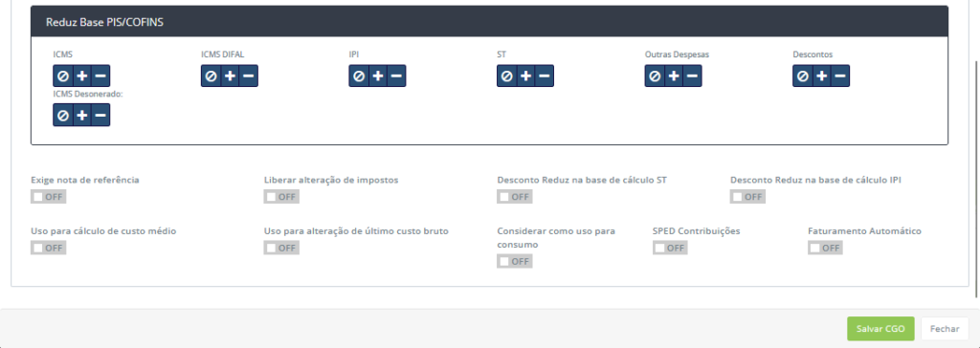The image size is (980, 348).
Task: Enable Exige nota de referência toggle
Action: click(x=48, y=197)
